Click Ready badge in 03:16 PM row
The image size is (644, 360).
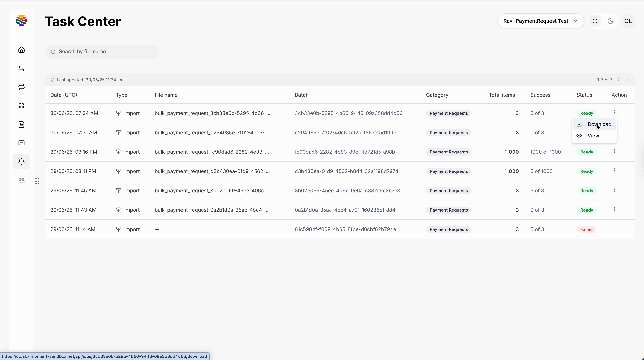point(587,152)
